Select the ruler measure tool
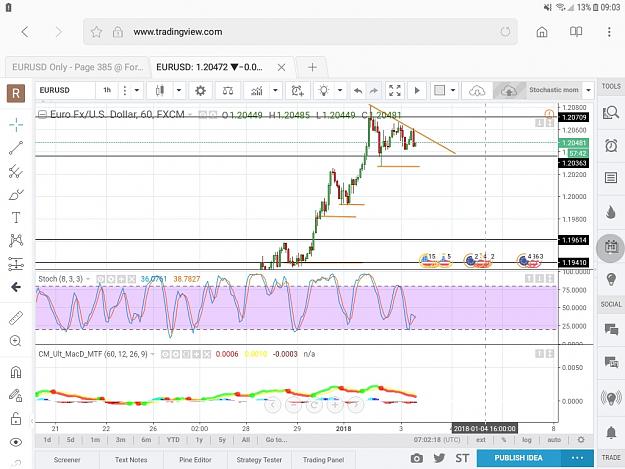This screenshot has width=625, height=469. coord(16,318)
